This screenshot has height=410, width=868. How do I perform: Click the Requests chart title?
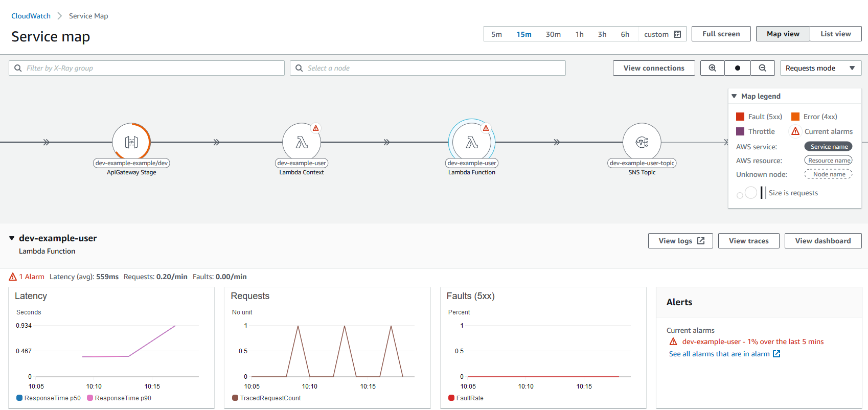tap(250, 296)
